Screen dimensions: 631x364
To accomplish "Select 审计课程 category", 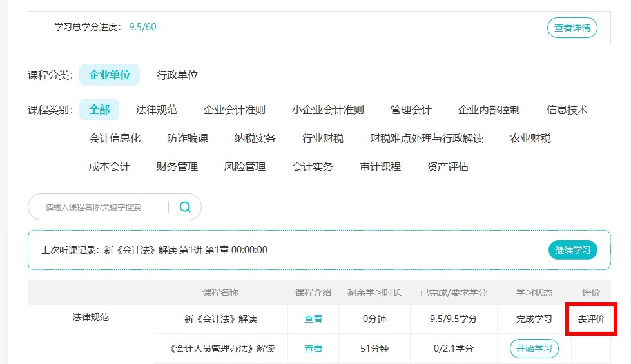I will point(380,166).
